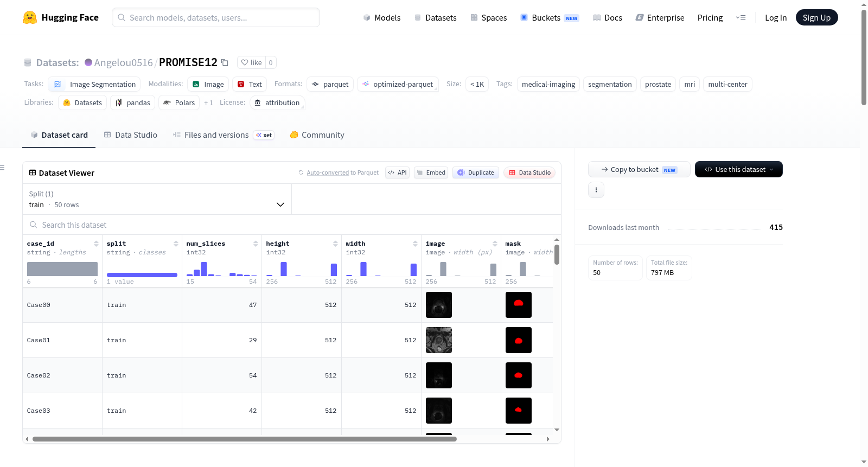Image resolution: width=868 pixels, height=467 pixels.
Task: Click the left sidebar hamburger icon
Action: pos(3,168)
